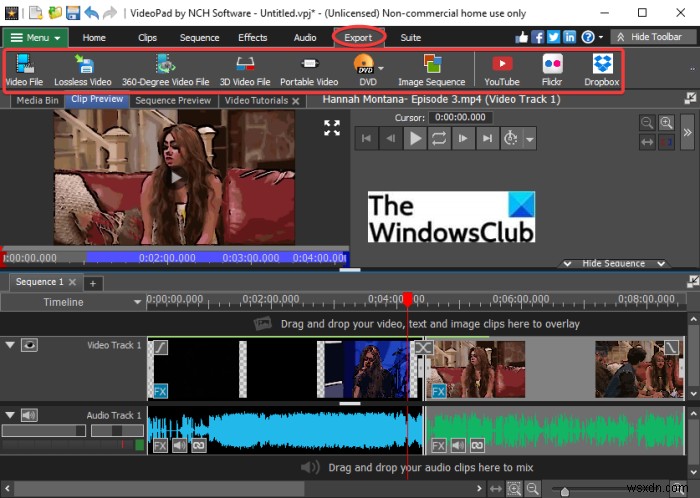Toggle mute on blue audio clip
The width and height of the screenshot is (700, 498).
coord(179,445)
